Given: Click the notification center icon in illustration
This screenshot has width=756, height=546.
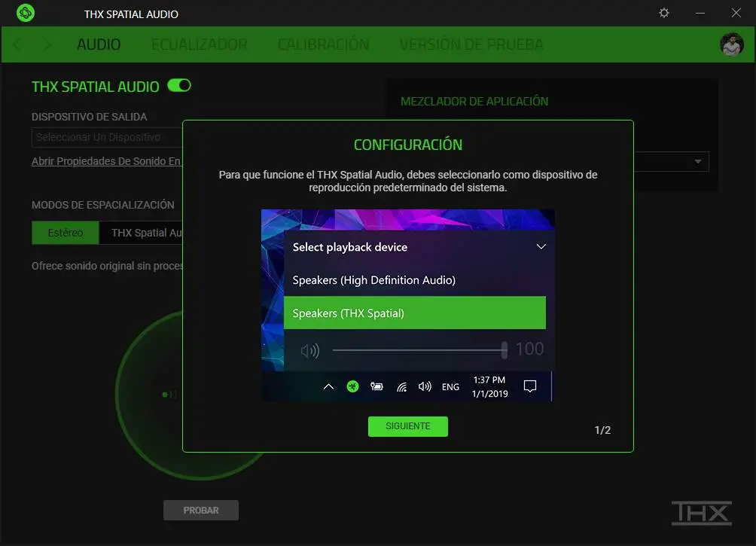Looking at the screenshot, I should coord(530,386).
